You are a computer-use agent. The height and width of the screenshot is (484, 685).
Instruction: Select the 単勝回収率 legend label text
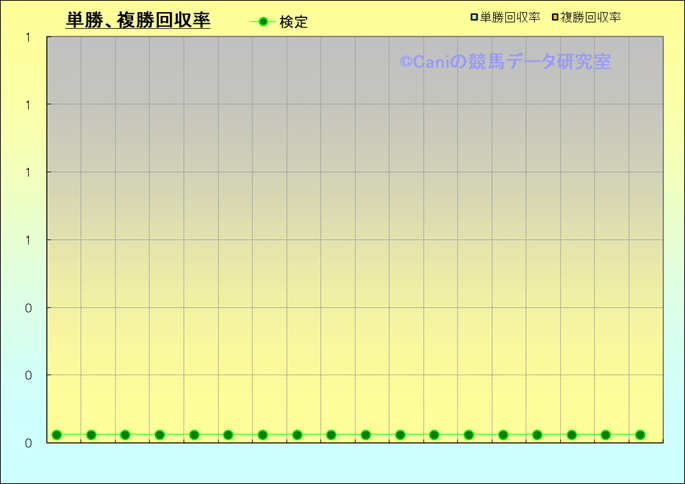click(x=510, y=17)
